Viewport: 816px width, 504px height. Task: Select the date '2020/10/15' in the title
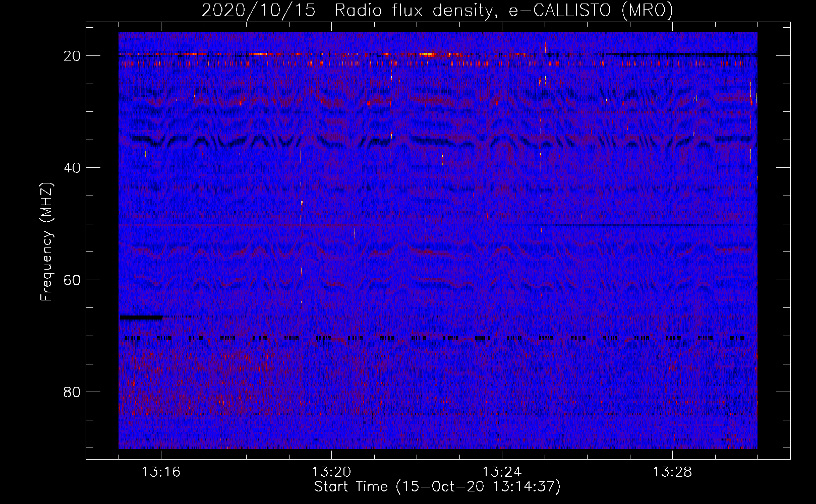[259, 11]
